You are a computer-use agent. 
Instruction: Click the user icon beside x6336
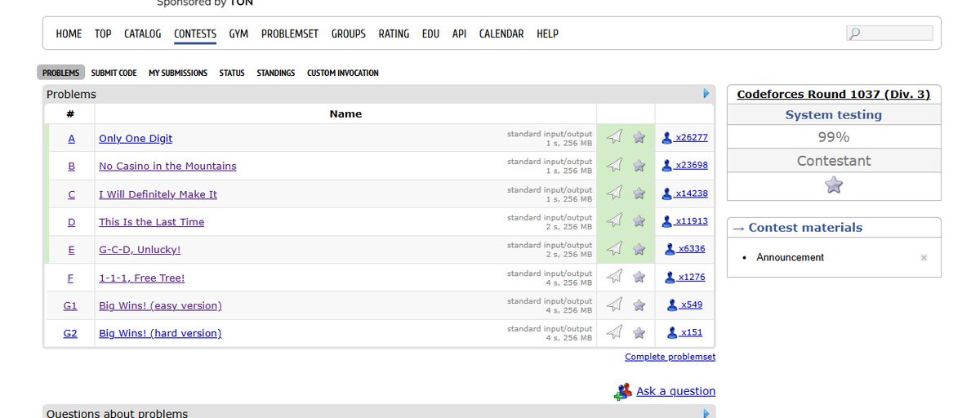[670, 249]
